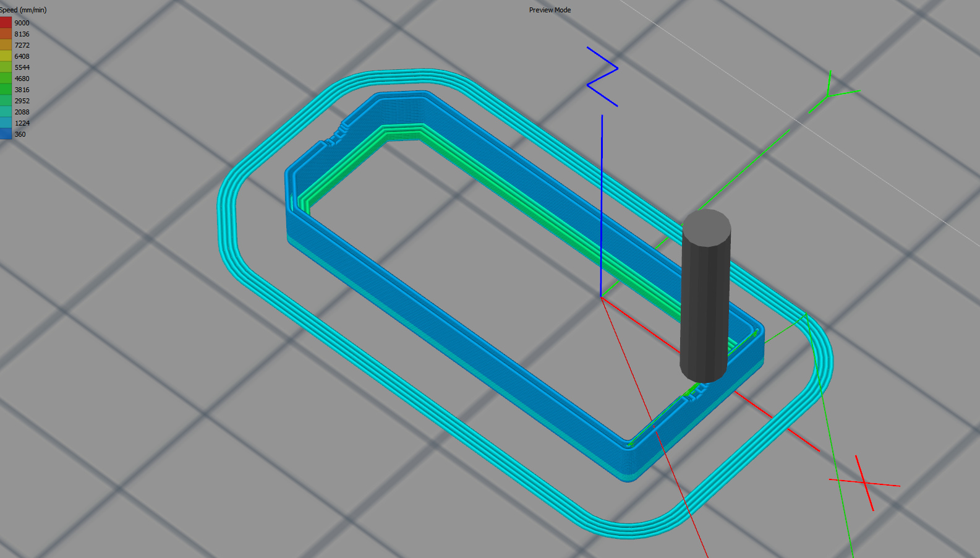Click the Speed (mm/min) legend title
The width and height of the screenshot is (980, 558).
pyautogui.click(x=23, y=10)
